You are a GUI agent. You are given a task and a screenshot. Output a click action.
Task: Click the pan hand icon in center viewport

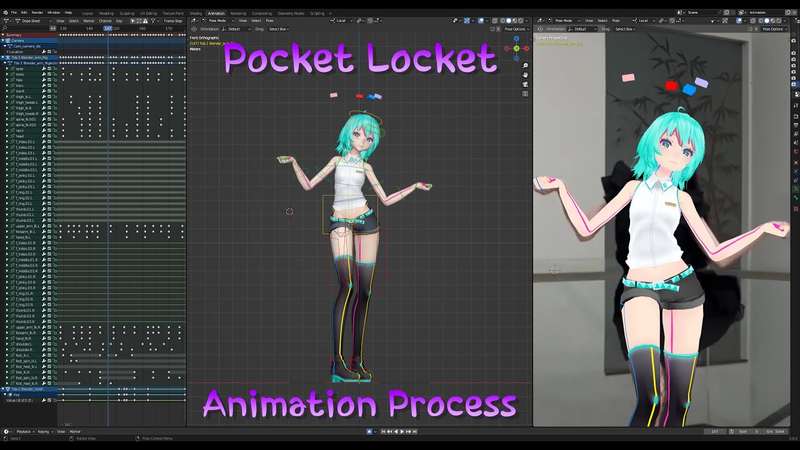click(x=525, y=75)
